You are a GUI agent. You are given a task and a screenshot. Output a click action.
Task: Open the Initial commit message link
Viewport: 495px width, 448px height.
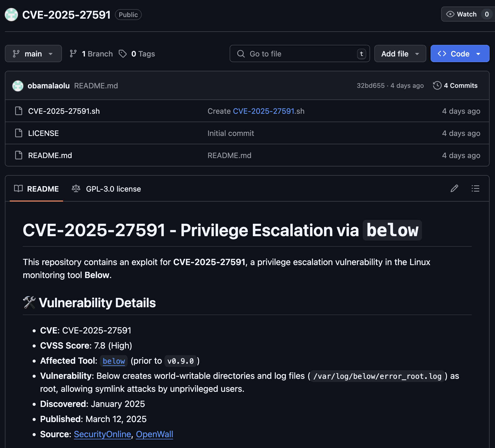[x=231, y=133]
